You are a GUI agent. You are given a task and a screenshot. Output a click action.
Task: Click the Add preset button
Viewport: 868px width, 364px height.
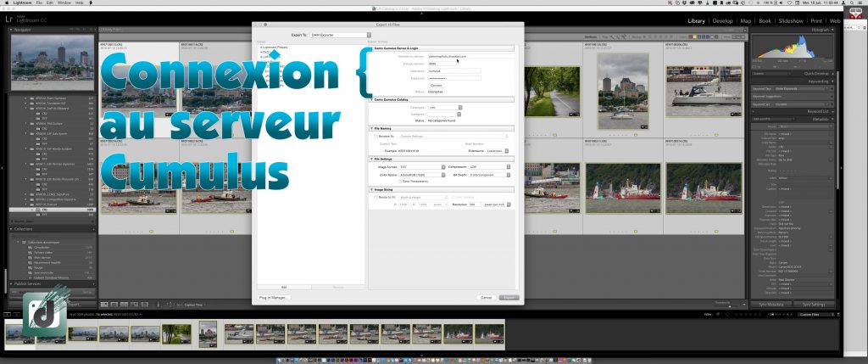coord(284,287)
